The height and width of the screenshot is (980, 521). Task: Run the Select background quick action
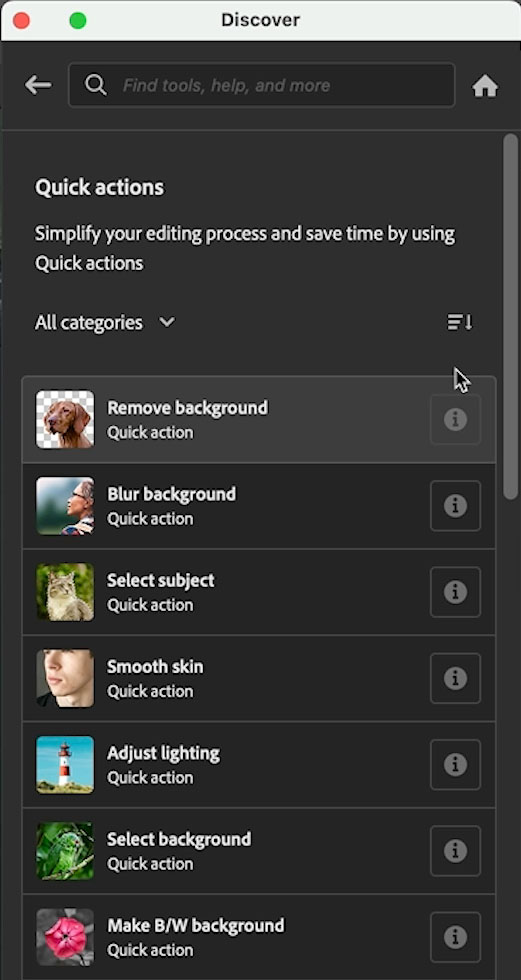pyautogui.click(x=259, y=851)
